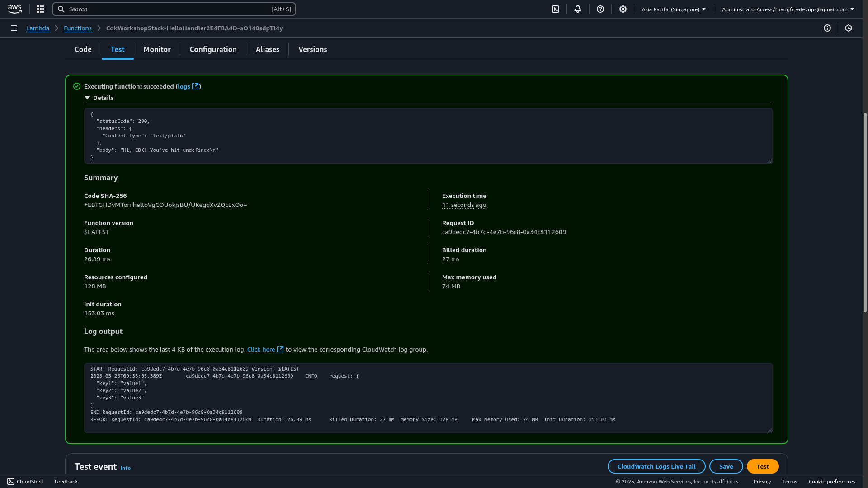This screenshot has height=488, width=868.
Task: Open the services grid menu icon
Action: click(41, 9)
